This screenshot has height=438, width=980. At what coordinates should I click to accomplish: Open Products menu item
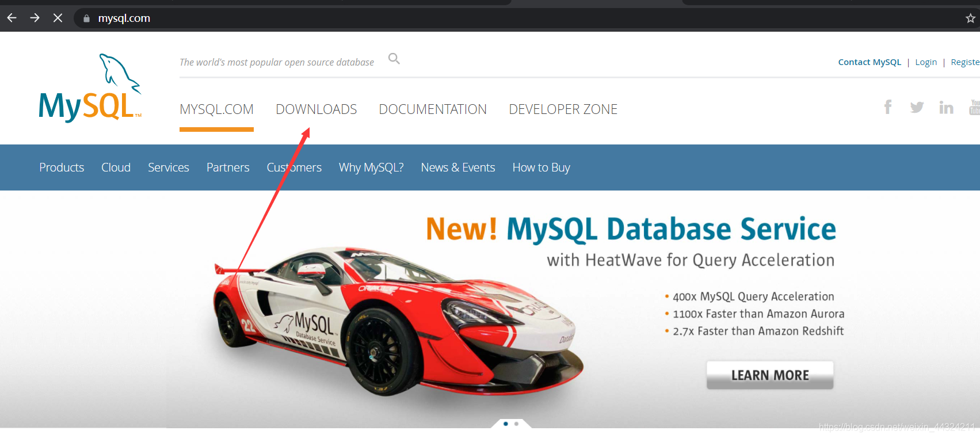pyautogui.click(x=62, y=167)
